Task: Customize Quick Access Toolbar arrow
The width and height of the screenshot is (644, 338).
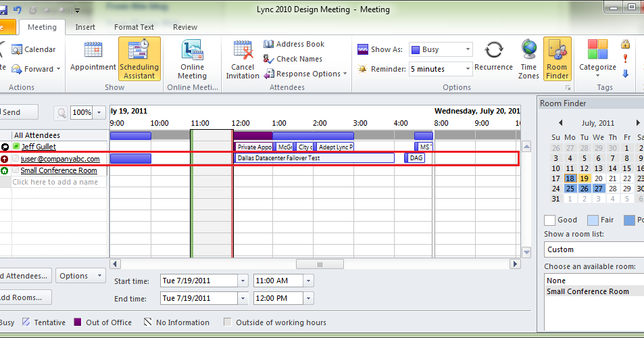Action: [x=77, y=10]
